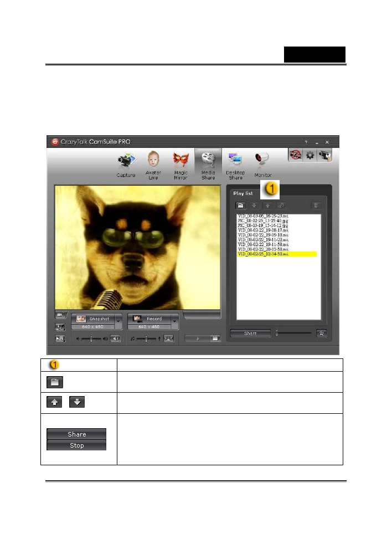Viewport: 392px width, 534px height.
Task: Click the speaker volume slider
Action: tap(91, 338)
